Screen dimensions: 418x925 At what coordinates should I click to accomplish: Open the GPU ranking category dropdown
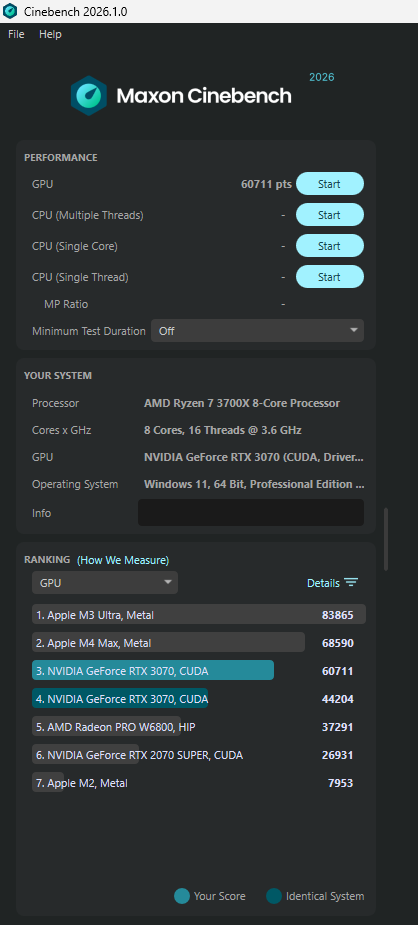pyautogui.click(x=105, y=583)
